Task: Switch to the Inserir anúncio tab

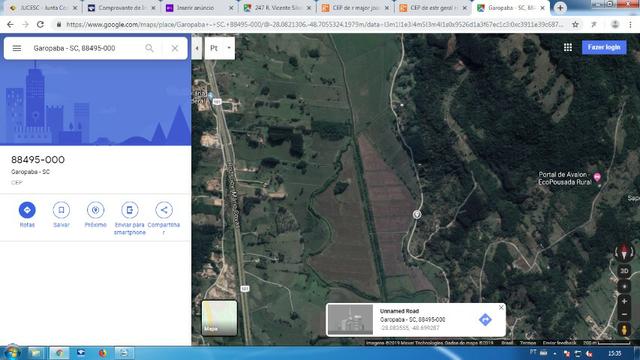Action: click(199, 8)
